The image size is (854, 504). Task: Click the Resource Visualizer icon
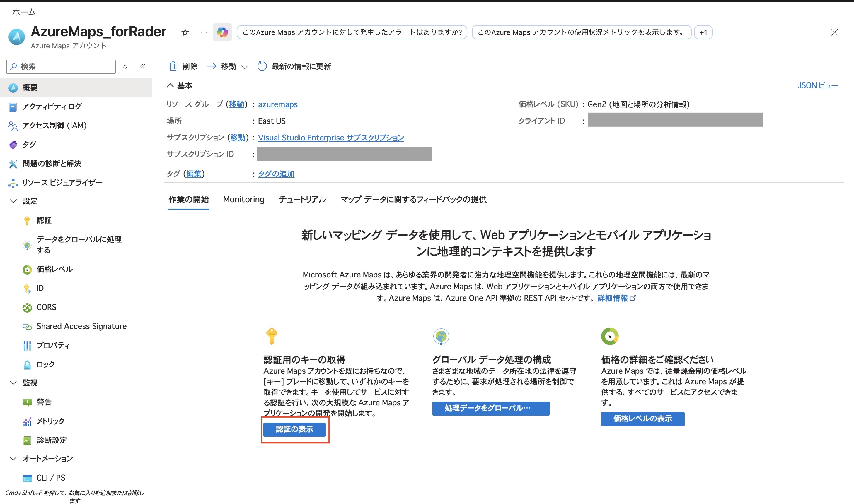(x=13, y=183)
